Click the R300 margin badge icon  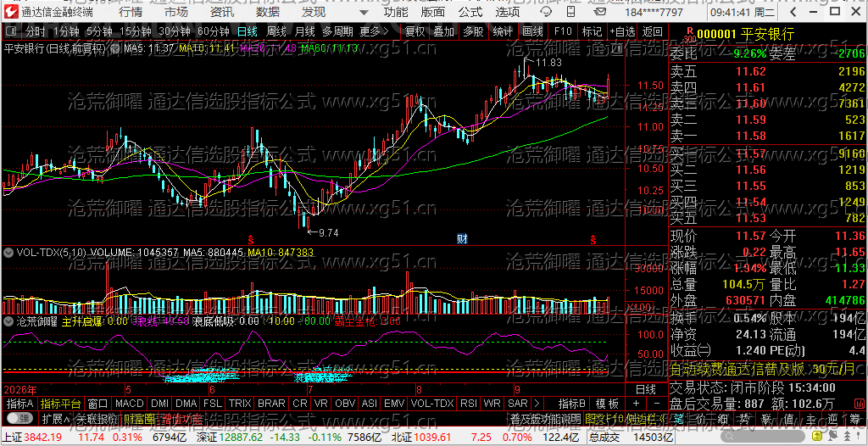pyautogui.click(x=690, y=35)
